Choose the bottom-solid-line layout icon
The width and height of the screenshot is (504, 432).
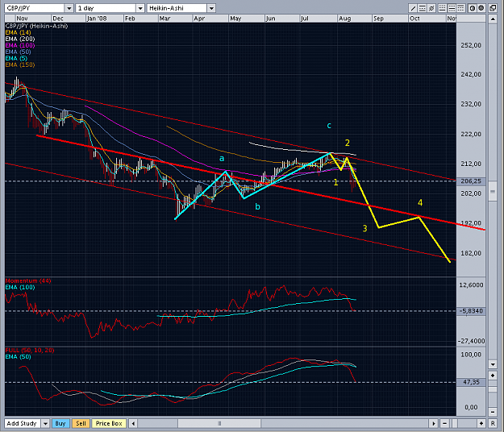point(443,8)
